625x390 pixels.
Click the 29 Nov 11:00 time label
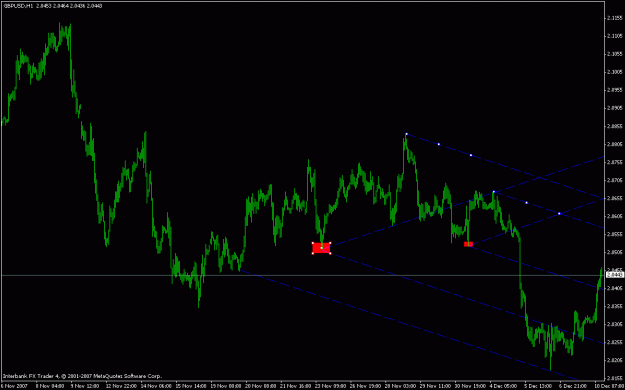pos(435,386)
